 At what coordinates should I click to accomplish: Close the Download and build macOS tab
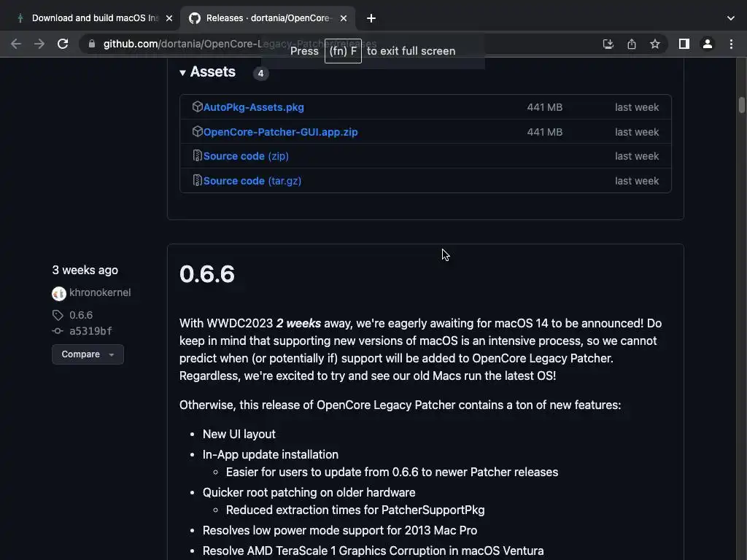click(169, 18)
